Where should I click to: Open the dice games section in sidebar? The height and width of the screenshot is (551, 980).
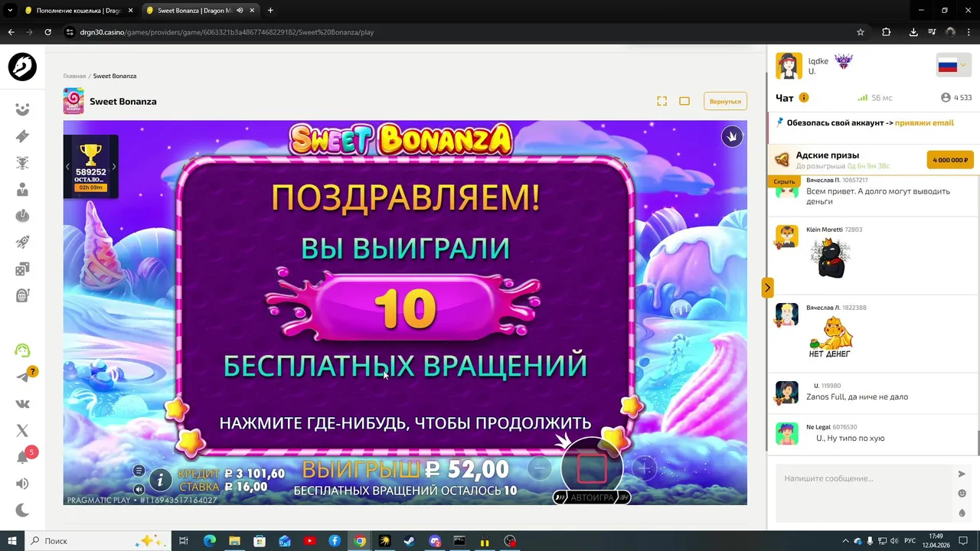coord(22,269)
